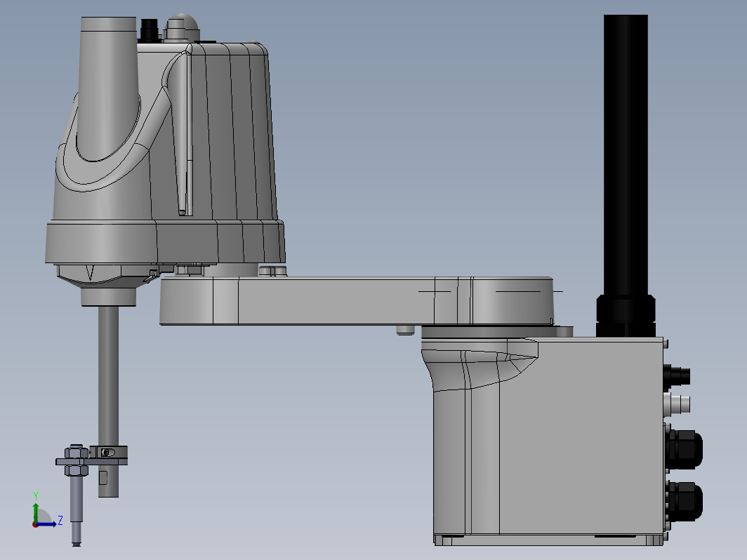
Task: Select the upper black cable gland
Action: pyautogui.click(x=684, y=449)
